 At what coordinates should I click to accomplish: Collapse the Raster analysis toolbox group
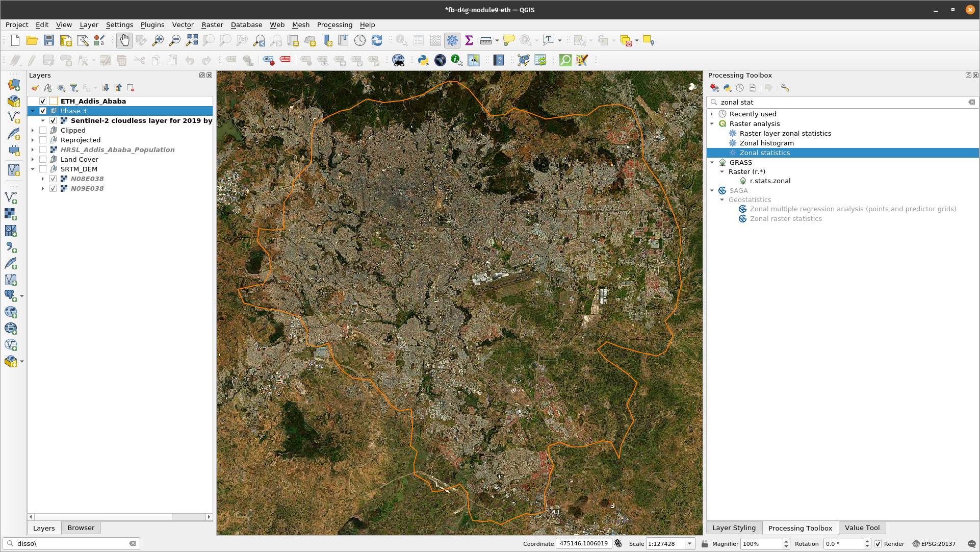[712, 123]
